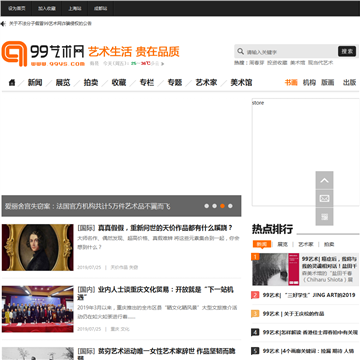Open the oval portrait painting thumbnail
This screenshot has width=360, height=360.
(37, 247)
